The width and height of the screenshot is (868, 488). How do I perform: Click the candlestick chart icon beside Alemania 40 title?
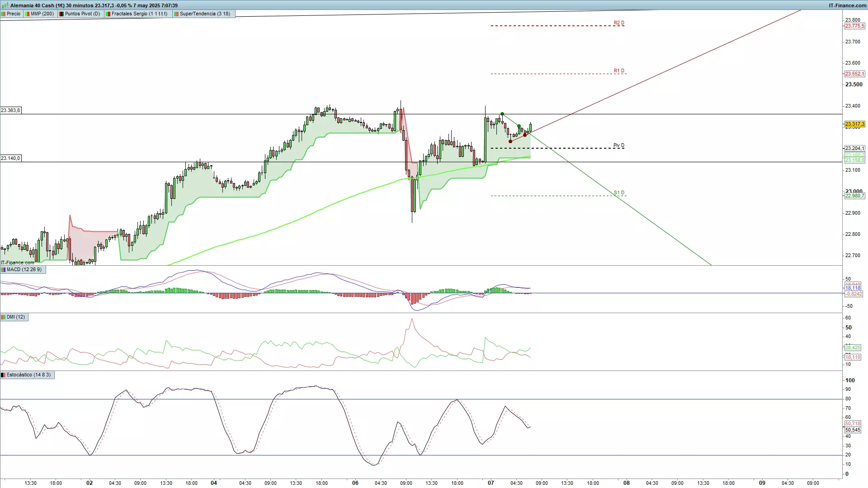pyautogui.click(x=5, y=5)
